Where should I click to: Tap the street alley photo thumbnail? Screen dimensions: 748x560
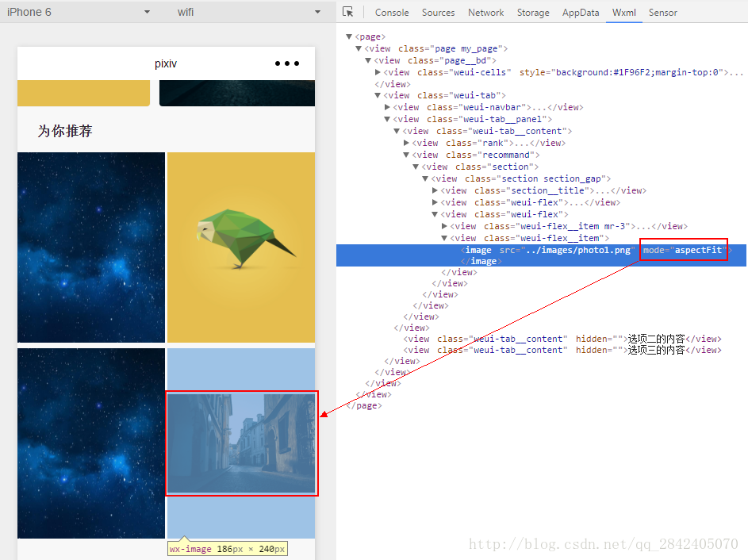point(241,443)
